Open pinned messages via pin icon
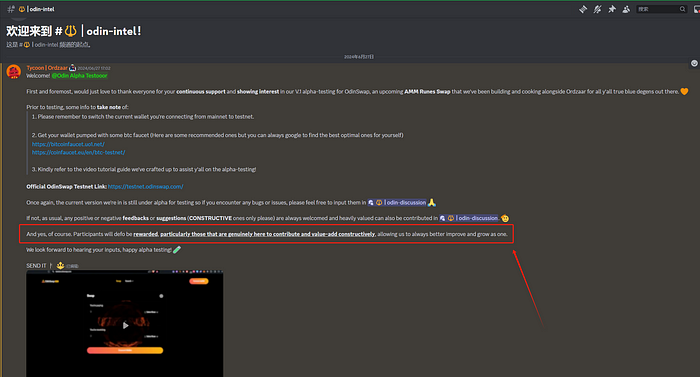This screenshot has height=377, width=700. (x=612, y=9)
